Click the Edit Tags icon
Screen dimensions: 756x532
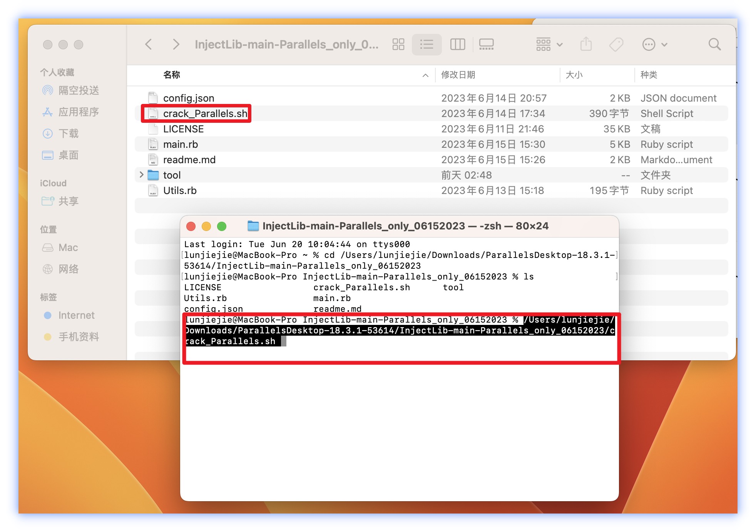(x=616, y=44)
